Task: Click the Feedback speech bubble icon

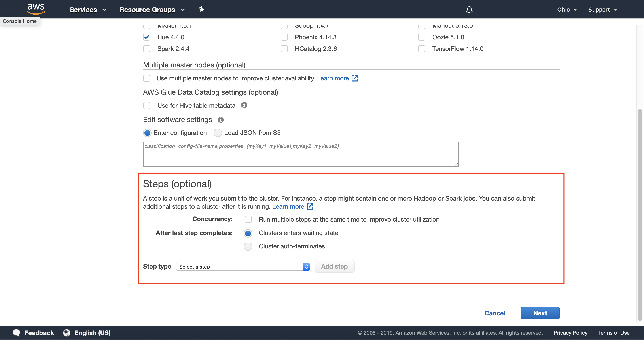Action: pos(17,332)
